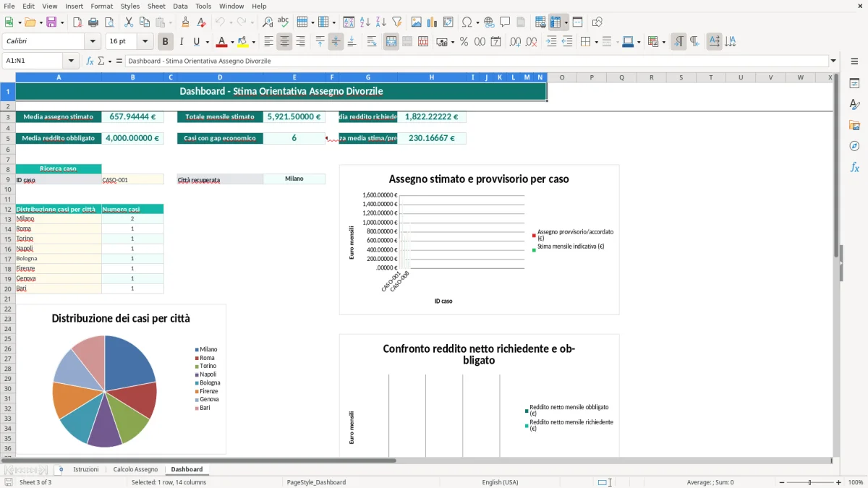The height and width of the screenshot is (488, 868).
Task: Copy selection using the Copy icon
Action: 144,22
